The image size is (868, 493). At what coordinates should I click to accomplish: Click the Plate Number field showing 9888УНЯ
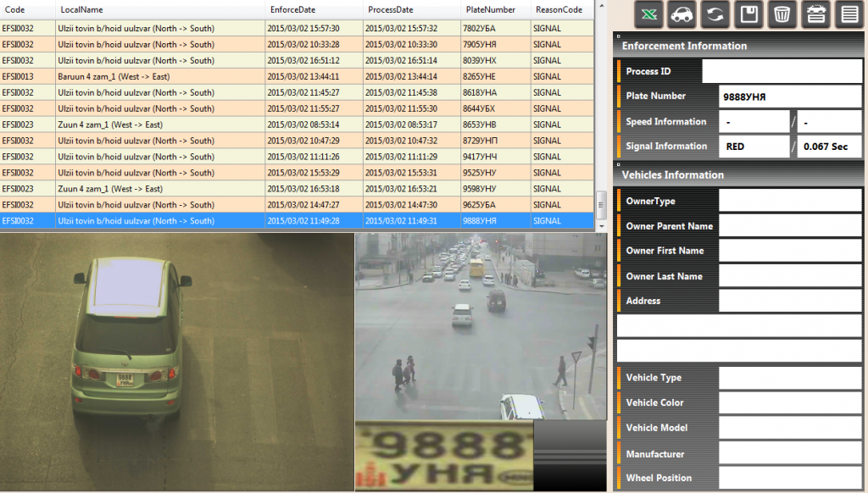click(790, 97)
